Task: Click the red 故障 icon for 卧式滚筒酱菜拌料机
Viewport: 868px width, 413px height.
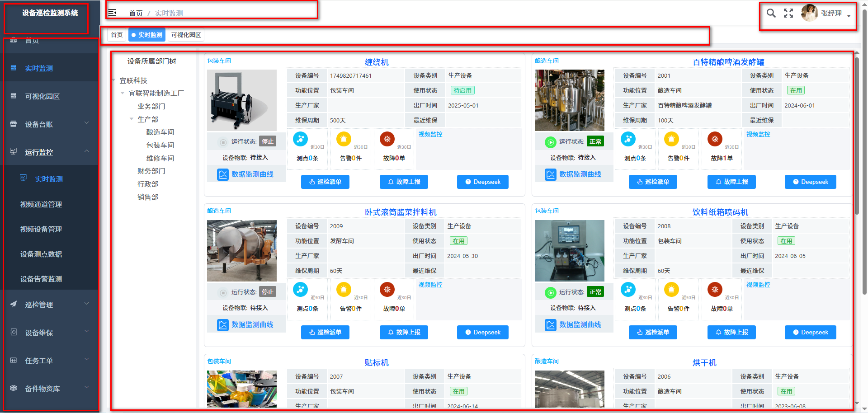Action: coord(387,290)
